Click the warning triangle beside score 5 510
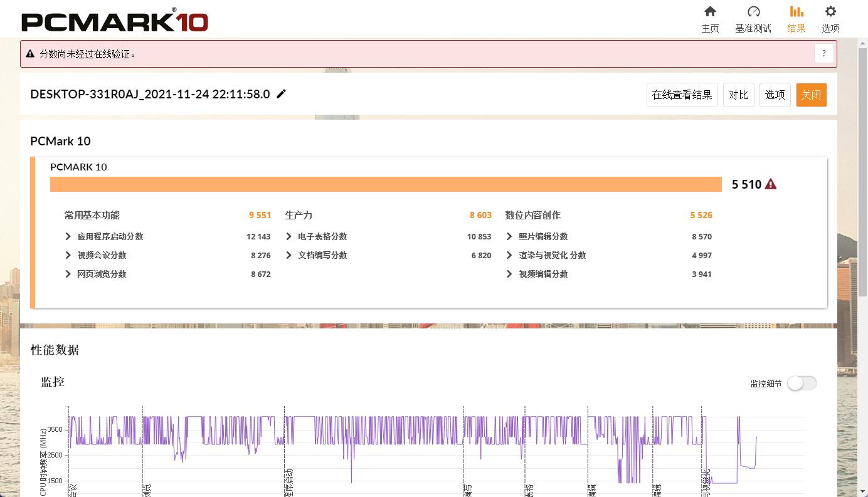868x497 pixels. coord(771,184)
